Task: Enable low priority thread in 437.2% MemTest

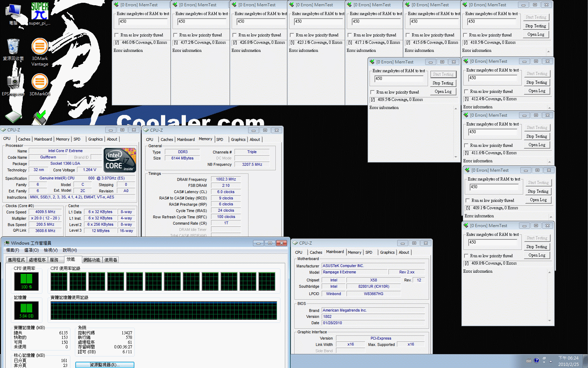Action: (x=176, y=35)
